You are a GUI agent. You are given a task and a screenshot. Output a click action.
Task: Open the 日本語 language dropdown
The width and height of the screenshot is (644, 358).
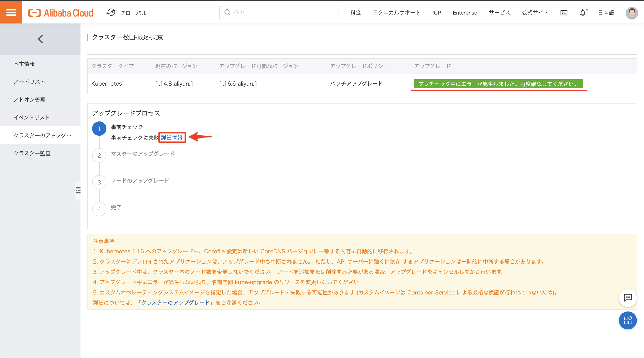tap(606, 13)
